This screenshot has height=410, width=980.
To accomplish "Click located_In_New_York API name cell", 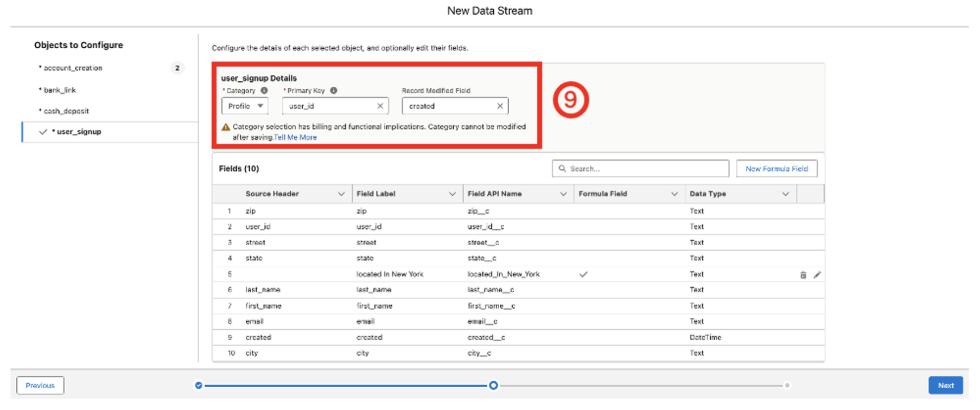I will [504, 274].
